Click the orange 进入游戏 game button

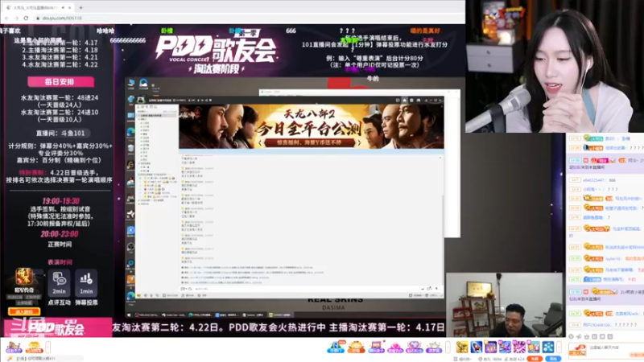pos(24,312)
